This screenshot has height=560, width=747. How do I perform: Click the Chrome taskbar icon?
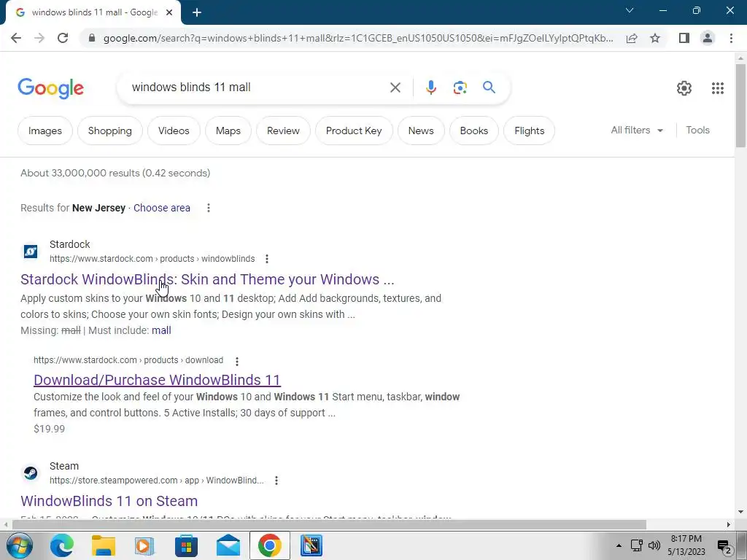(270, 545)
